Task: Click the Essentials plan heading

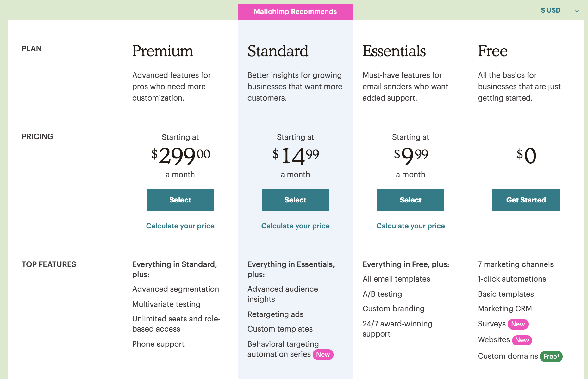Action: pos(394,51)
